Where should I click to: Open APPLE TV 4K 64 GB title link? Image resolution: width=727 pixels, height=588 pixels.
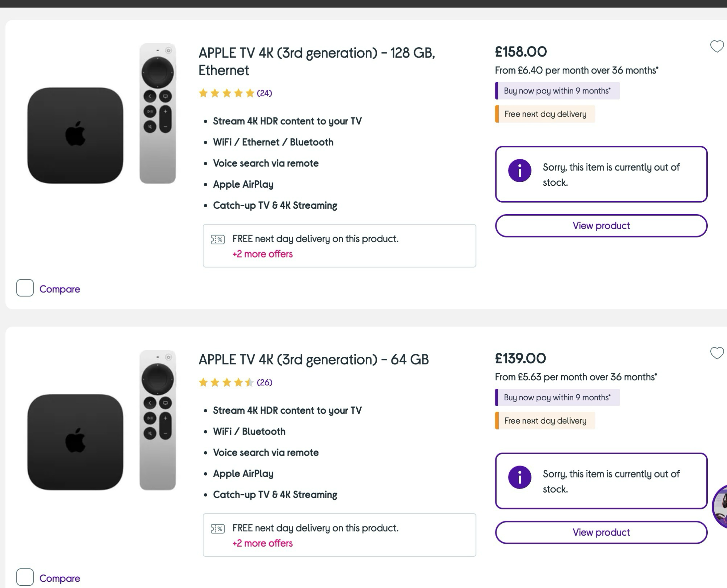(313, 360)
